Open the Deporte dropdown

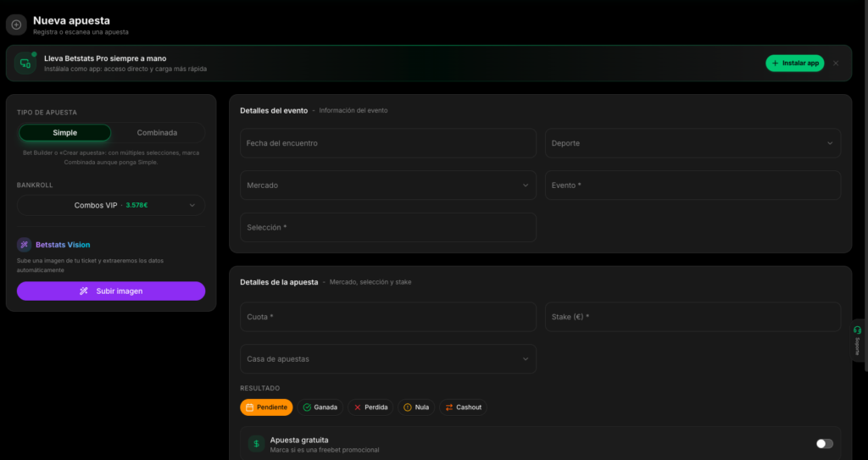[x=693, y=143]
